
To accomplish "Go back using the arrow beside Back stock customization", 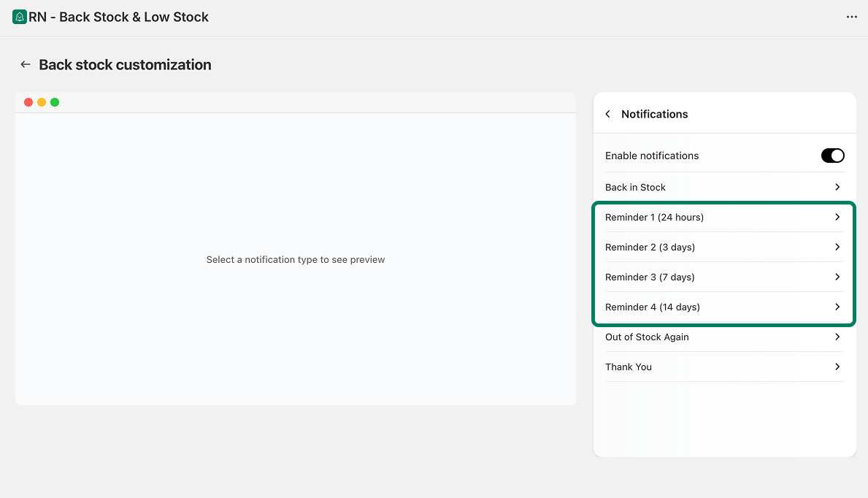I will pos(26,64).
